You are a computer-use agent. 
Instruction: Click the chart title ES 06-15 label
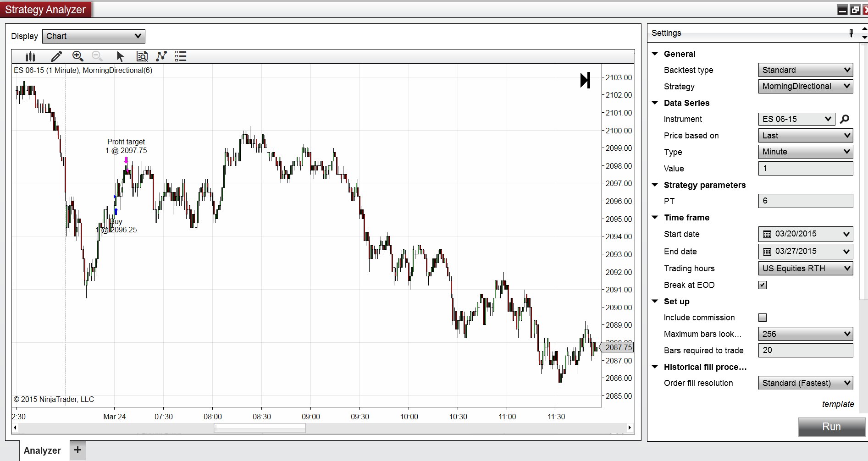[x=83, y=70]
